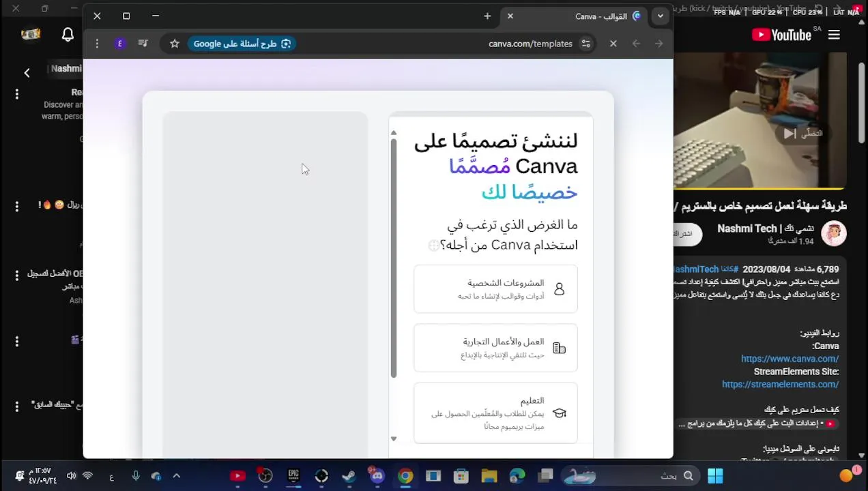Screen dimensions: 868x491
Task: Open the Wi-Fi network icon in the tray
Action: pyautogui.click(x=87, y=476)
